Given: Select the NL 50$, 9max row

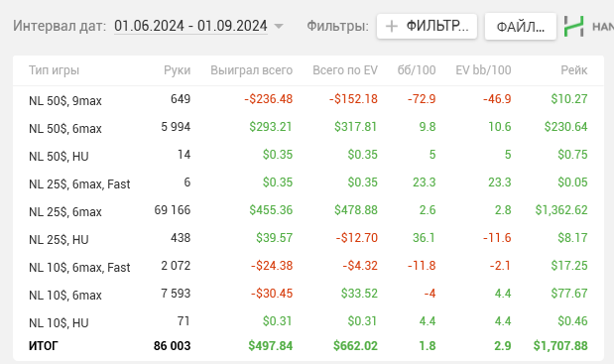Looking at the screenshot, I should 308,99.
